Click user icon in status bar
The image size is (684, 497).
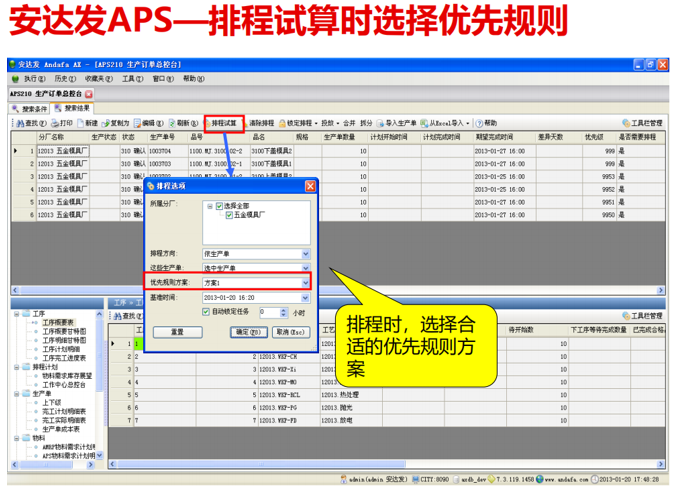coord(344,480)
